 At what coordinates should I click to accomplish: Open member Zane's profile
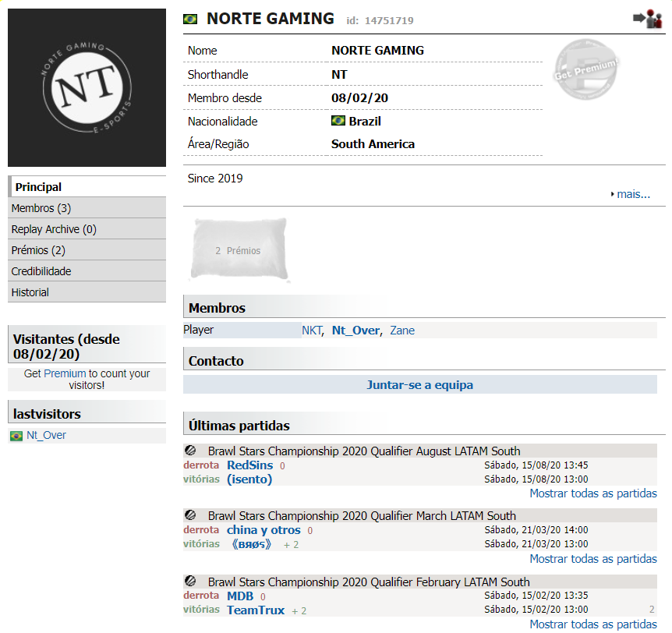pyautogui.click(x=402, y=331)
